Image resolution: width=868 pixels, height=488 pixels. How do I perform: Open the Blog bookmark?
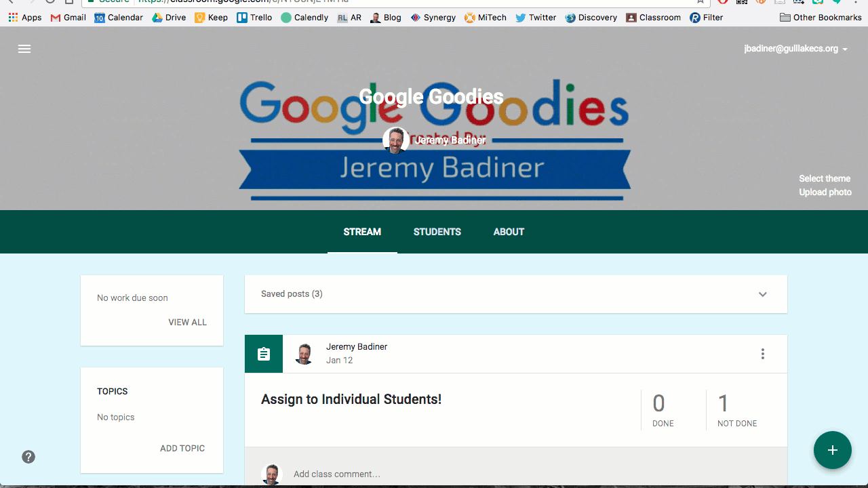pyautogui.click(x=386, y=18)
